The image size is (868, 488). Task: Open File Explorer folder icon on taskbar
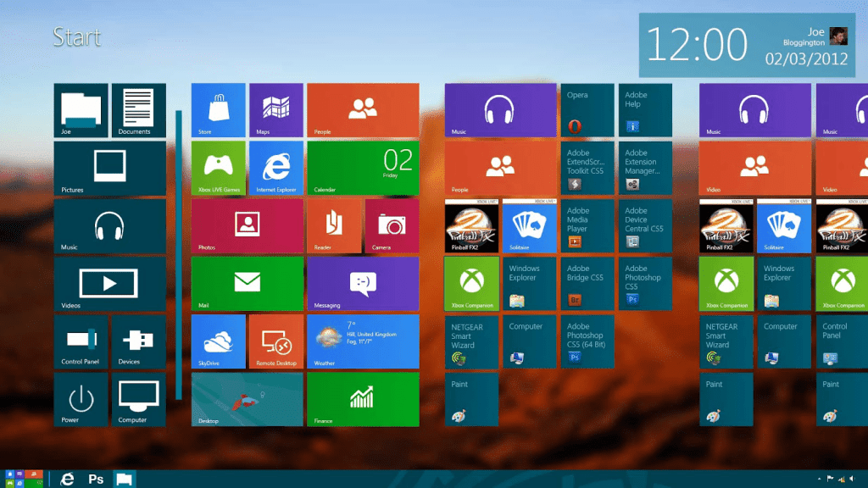124,480
